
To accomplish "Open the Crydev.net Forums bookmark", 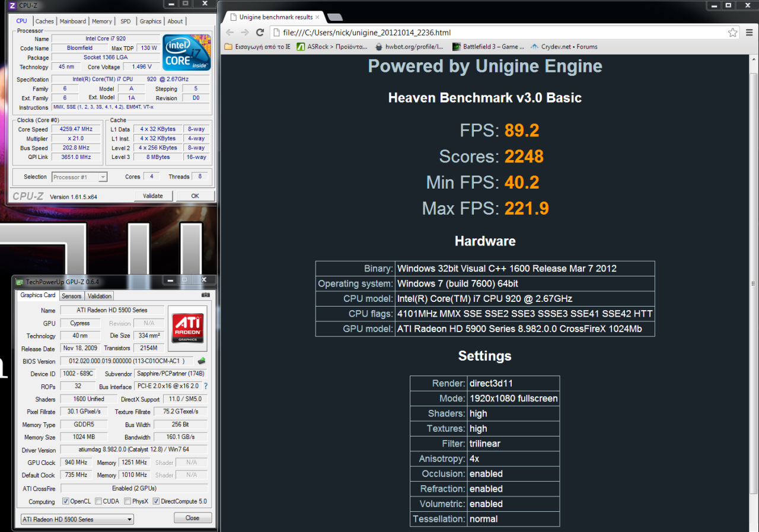I will [x=564, y=46].
